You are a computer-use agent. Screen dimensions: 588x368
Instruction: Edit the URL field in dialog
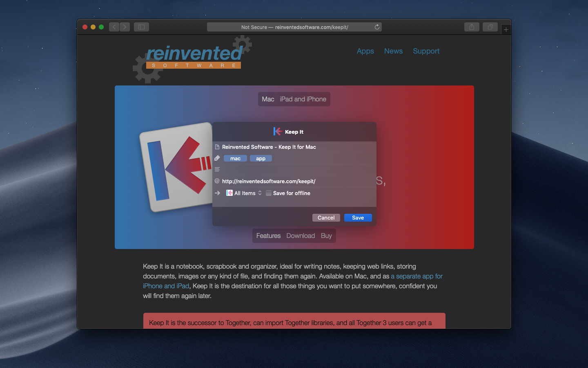point(298,181)
